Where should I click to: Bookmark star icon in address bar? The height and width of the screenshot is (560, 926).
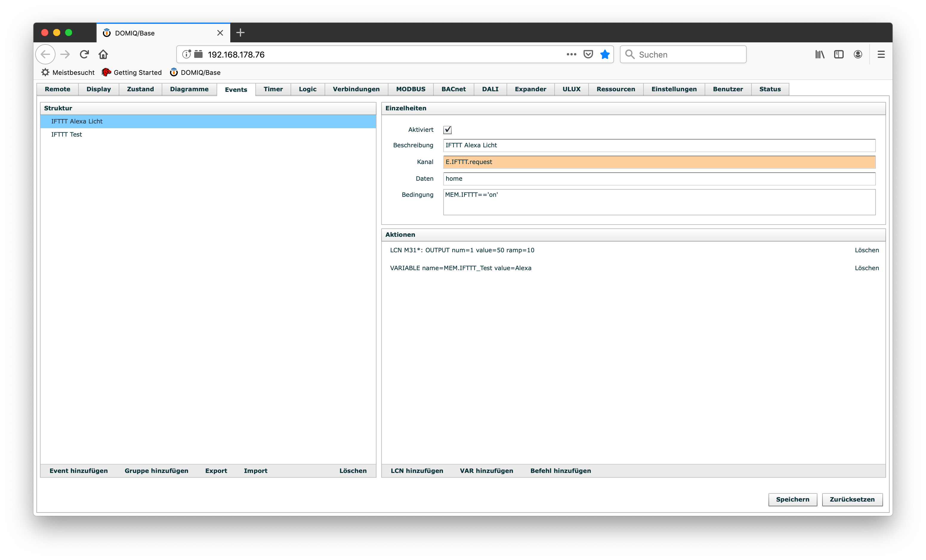tap(605, 55)
